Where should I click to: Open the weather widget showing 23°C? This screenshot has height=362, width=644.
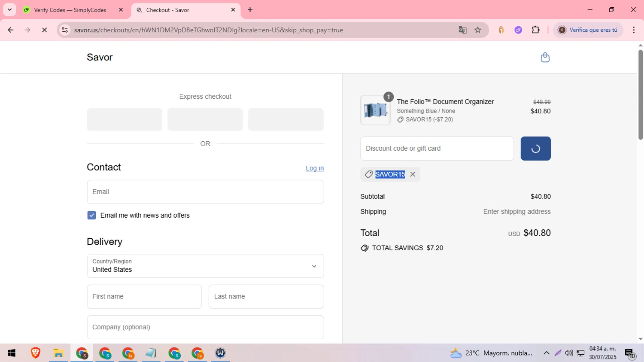pyautogui.click(x=491, y=353)
